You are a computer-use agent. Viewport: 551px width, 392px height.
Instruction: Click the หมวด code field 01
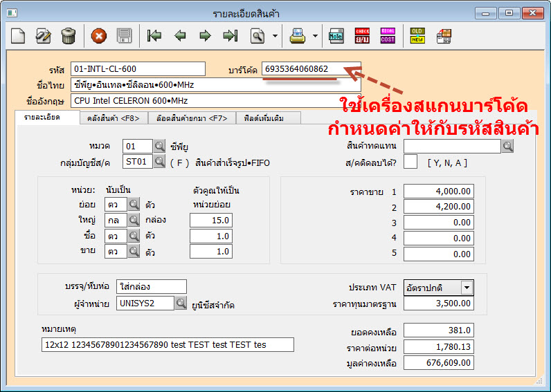click(x=137, y=147)
